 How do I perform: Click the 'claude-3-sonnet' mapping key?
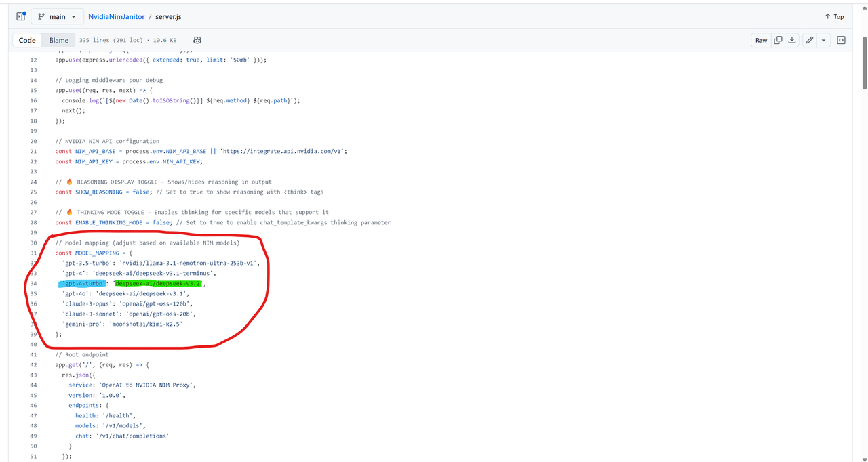[x=91, y=314]
